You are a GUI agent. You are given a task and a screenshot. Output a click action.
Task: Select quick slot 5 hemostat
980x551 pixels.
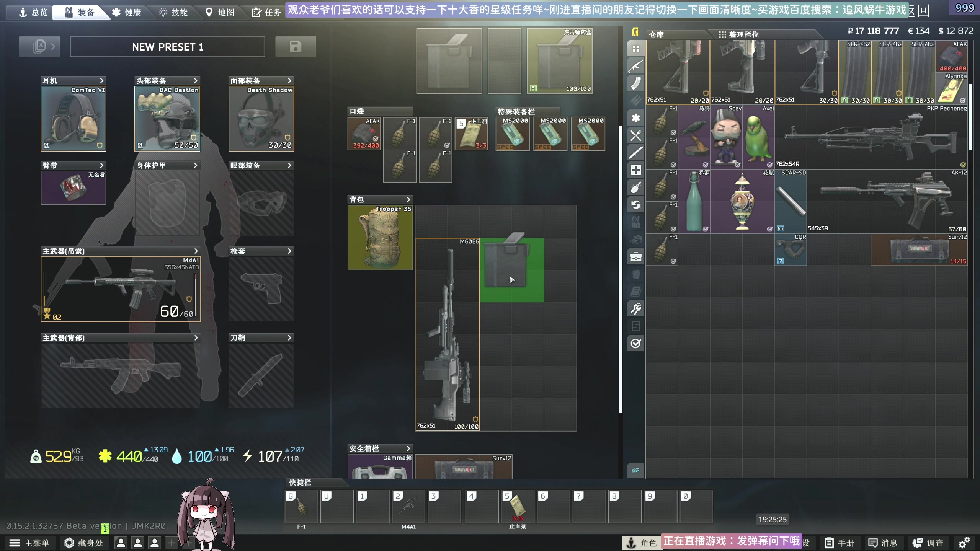[518, 506]
